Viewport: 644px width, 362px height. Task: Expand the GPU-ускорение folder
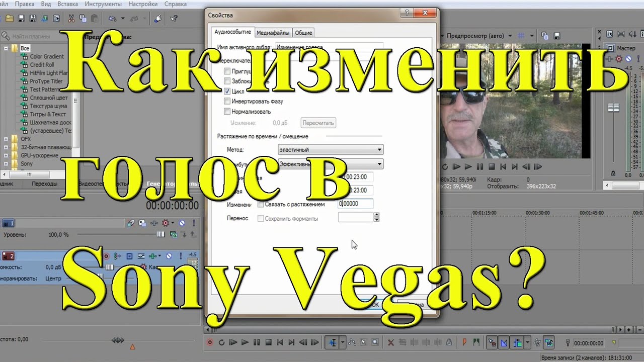6,155
